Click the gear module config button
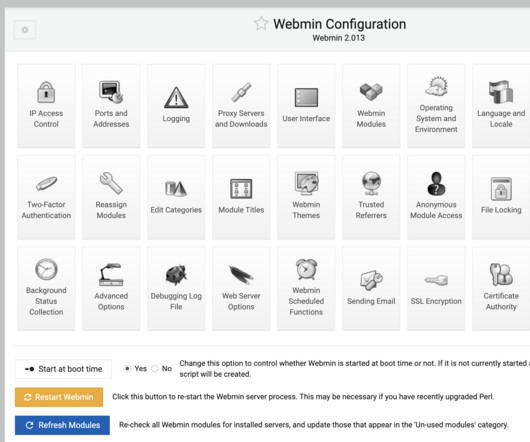The height and width of the screenshot is (442, 530). point(25,30)
